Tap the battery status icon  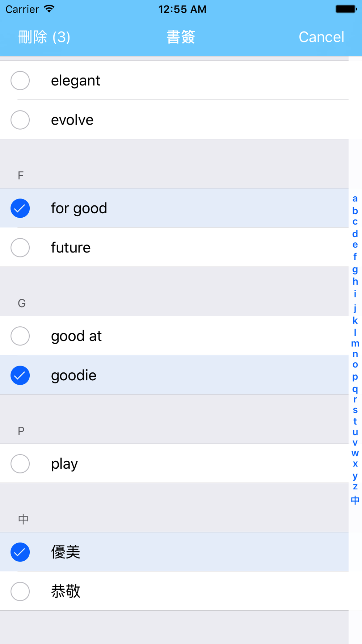pyautogui.click(x=346, y=9)
